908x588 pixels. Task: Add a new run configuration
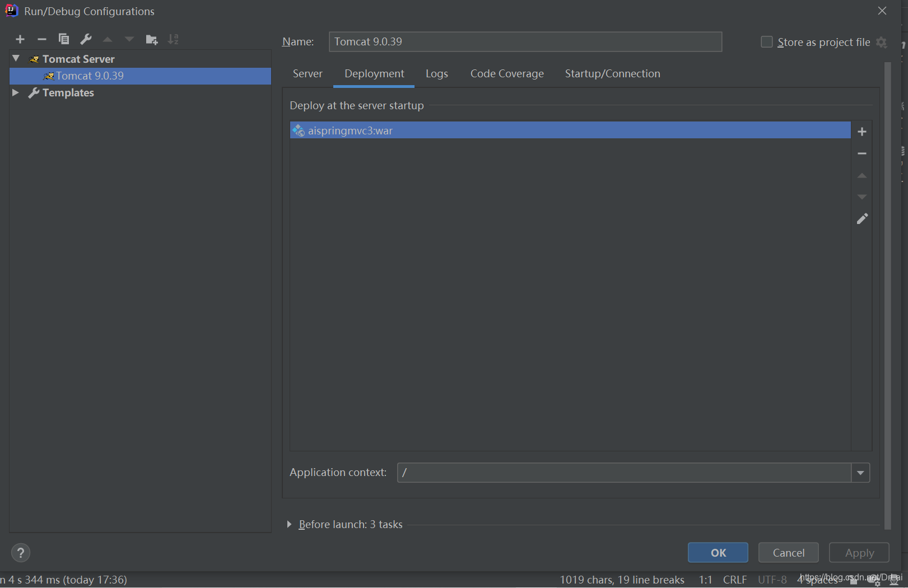point(20,39)
